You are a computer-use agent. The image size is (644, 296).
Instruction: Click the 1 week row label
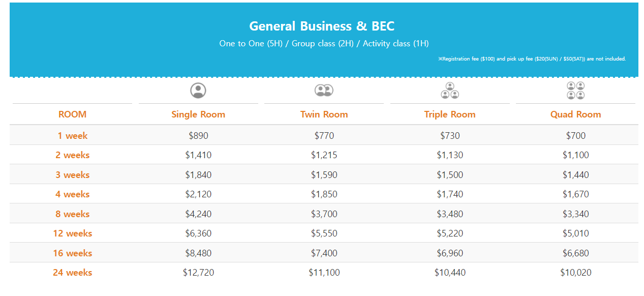pos(72,136)
